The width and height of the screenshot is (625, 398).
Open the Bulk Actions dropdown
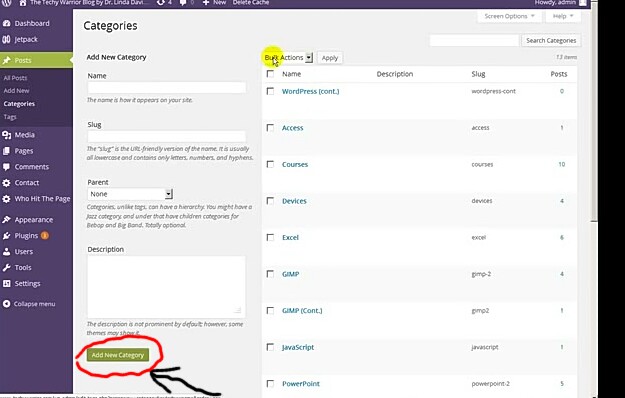coord(288,57)
